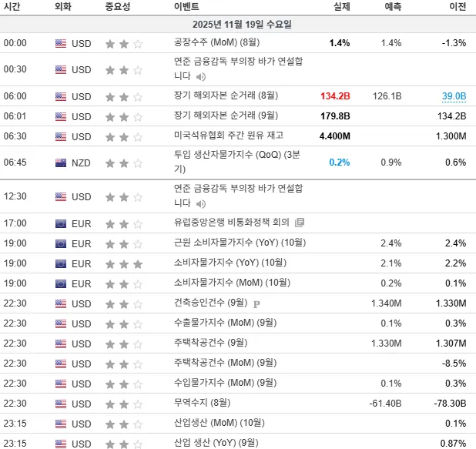Click the red actual value 134.2B
476x449 pixels.
point(335,96)
